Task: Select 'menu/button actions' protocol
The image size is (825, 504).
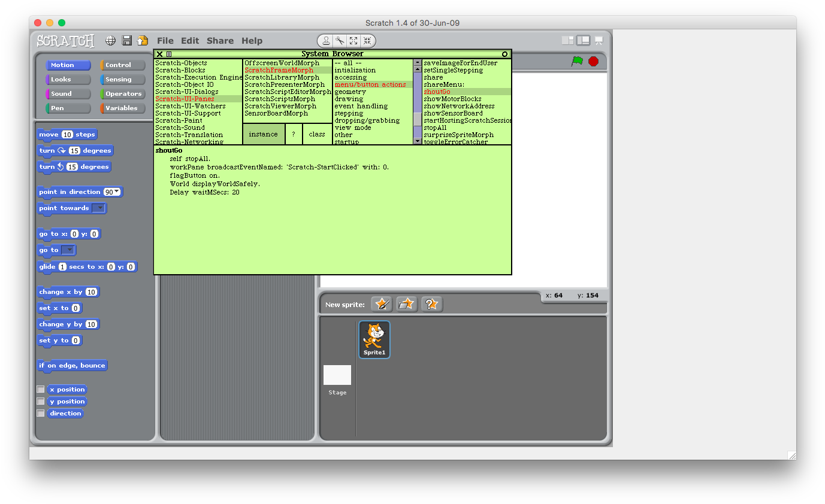Action: pyautogui.click(x=373, y=84)
